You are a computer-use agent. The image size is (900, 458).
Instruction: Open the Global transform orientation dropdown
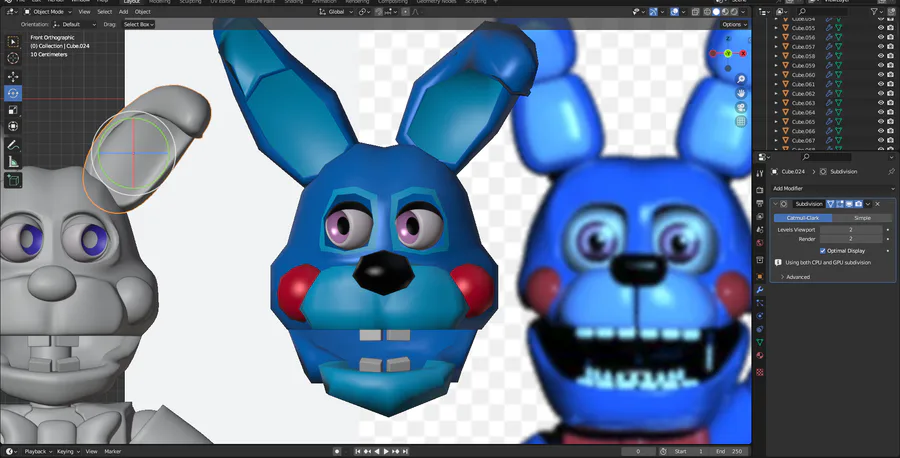tap(336, 11)
